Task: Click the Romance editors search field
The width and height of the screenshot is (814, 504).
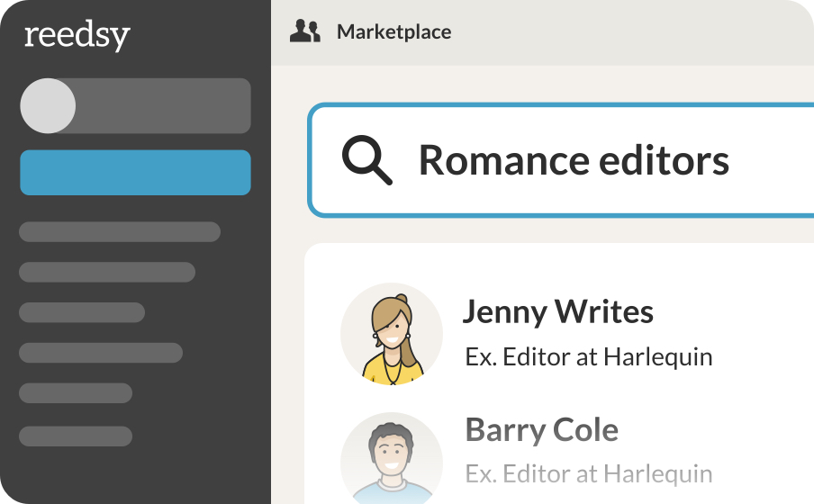Action: click(561, 160)
